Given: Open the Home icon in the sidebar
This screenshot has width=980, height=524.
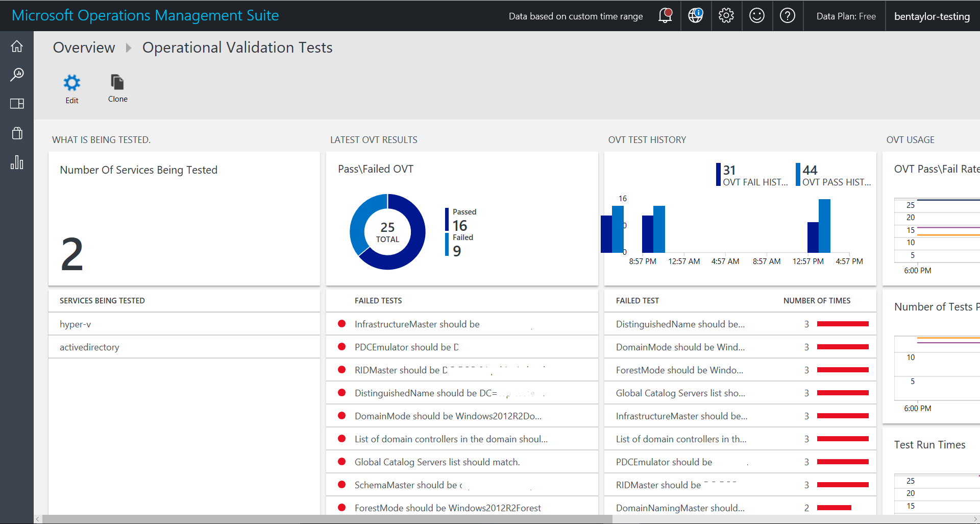Looking at the screenshot, I should click(17, 46).
